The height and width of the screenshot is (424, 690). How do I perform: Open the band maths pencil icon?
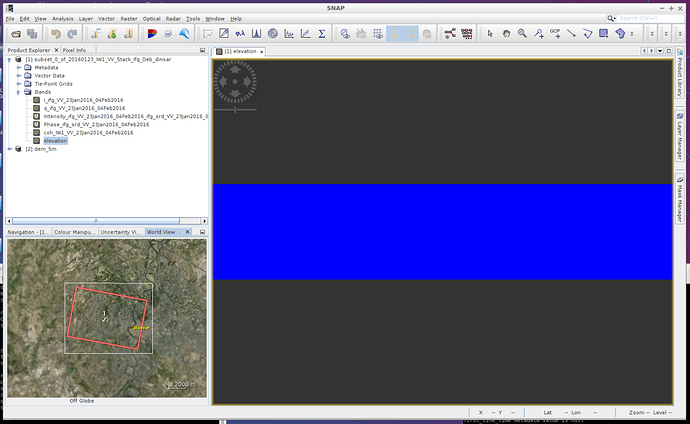tap(224, 33)
